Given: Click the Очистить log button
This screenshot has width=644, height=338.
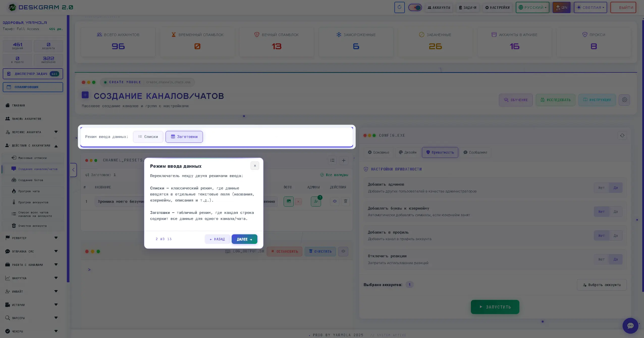Looking at the screenshot, I should pyautogui.click(x=320, y=251).
